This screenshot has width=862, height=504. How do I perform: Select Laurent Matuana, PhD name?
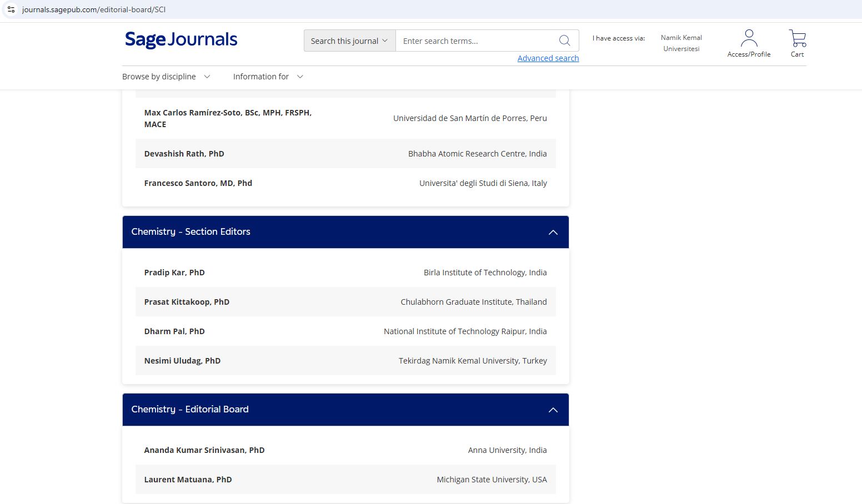click(x=188, y=480)
